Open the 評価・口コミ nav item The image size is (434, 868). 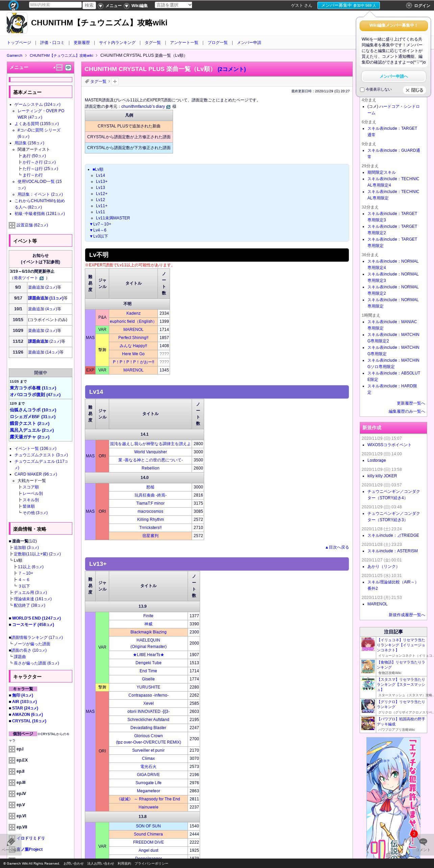[x=52, y=43]
